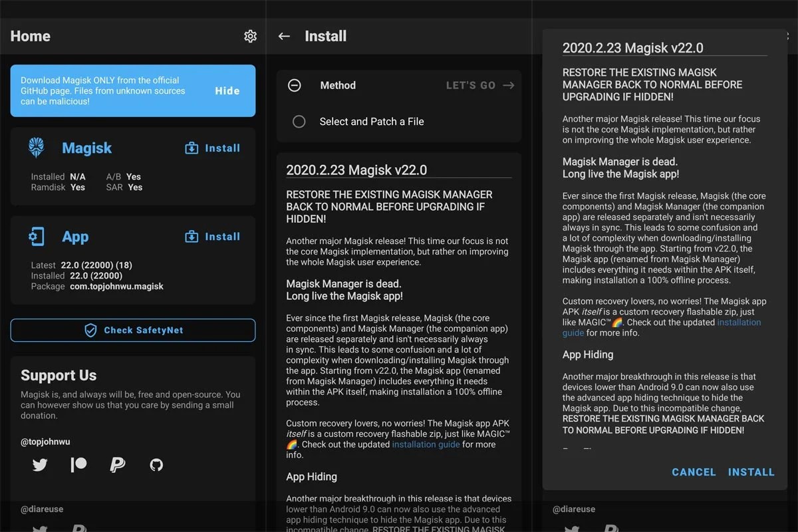Open the GitHub cat icon

156,464
